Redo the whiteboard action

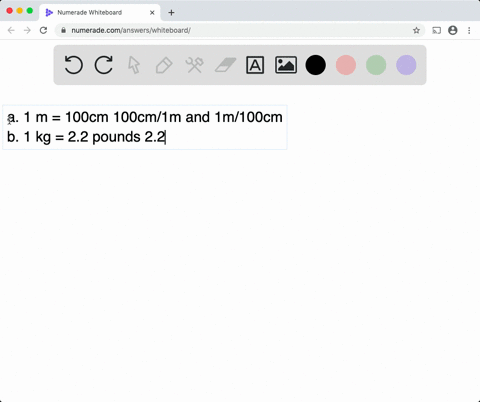tap(104, 65)
